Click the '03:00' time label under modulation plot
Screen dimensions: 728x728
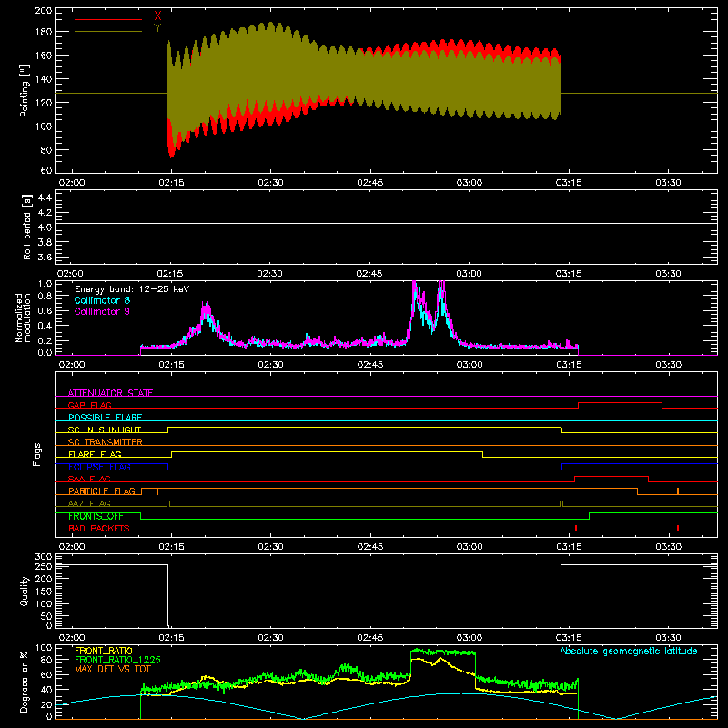[x=470, y=365]
